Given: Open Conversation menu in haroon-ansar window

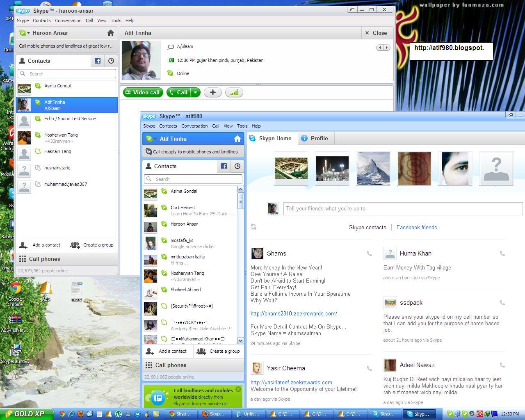Looking at the screenshot, I should (x=68, y=21).
